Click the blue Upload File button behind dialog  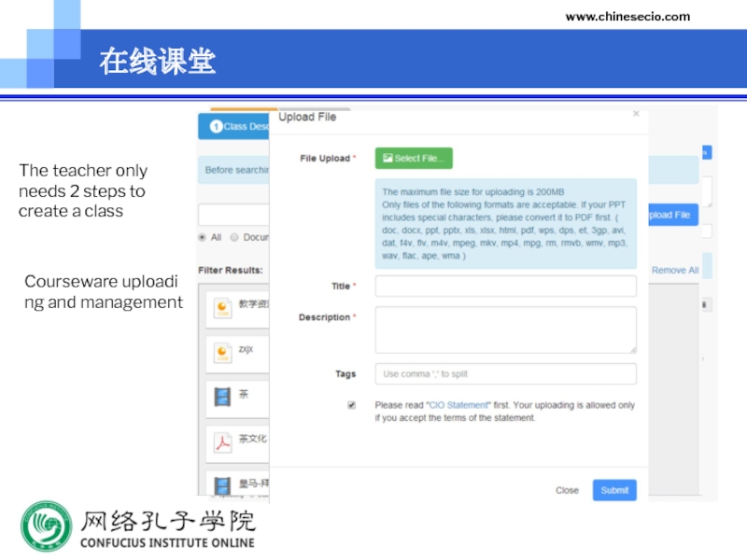pyautogui.click(x=669, y=215)
